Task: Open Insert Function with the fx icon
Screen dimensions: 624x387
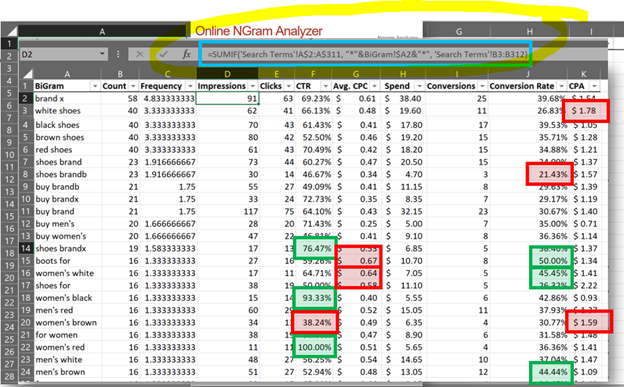Action: tap(186, 54)
